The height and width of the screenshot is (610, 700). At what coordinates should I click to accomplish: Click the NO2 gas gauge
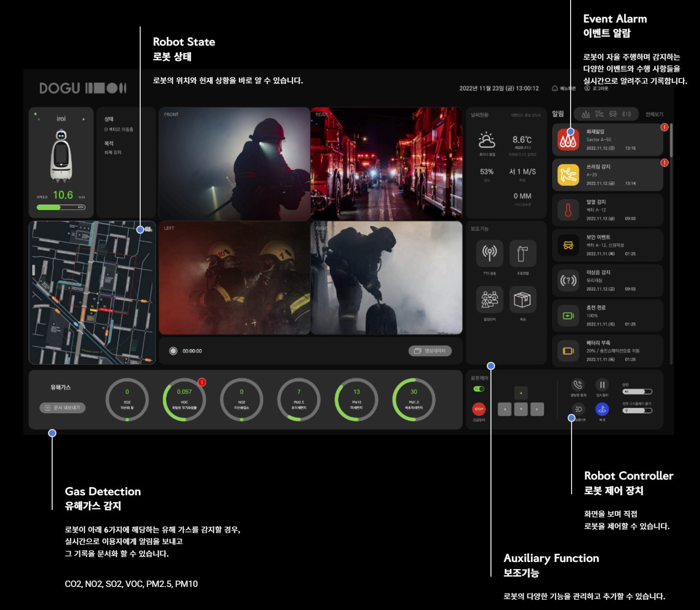coord(242,400)
